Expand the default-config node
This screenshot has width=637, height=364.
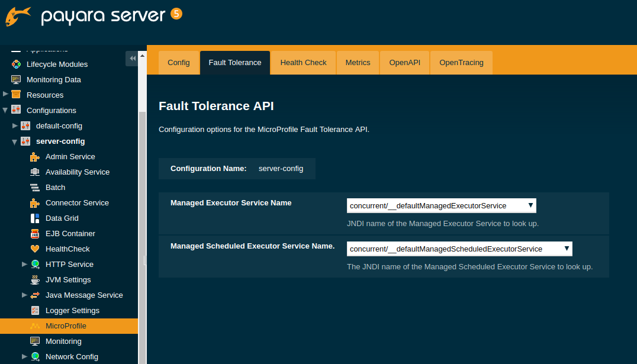[15, 125]
